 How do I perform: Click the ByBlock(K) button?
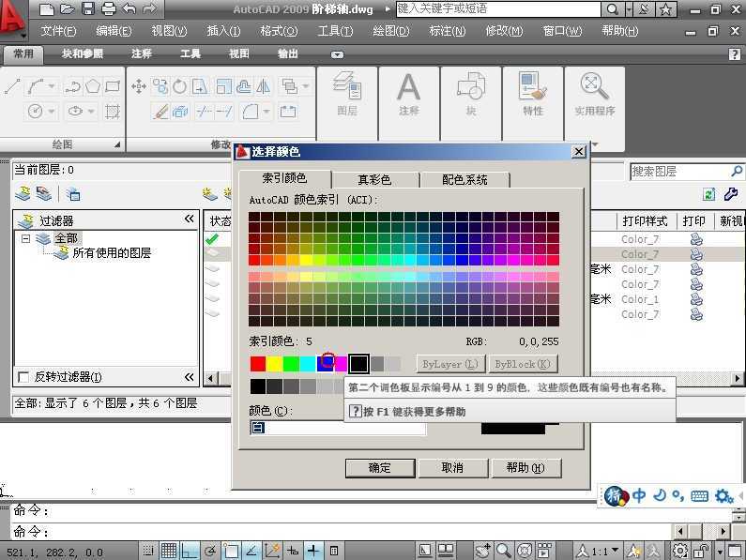tap(523, 364)
